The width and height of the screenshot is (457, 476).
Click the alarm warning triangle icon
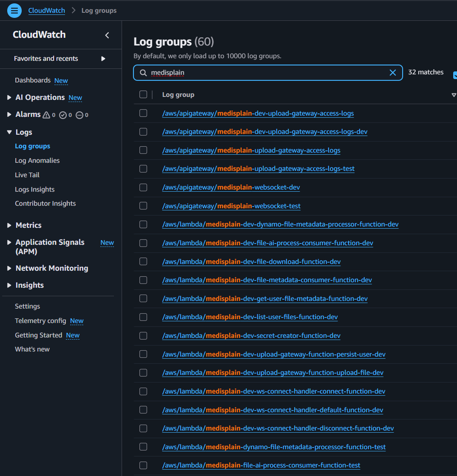tap(46, 115)
